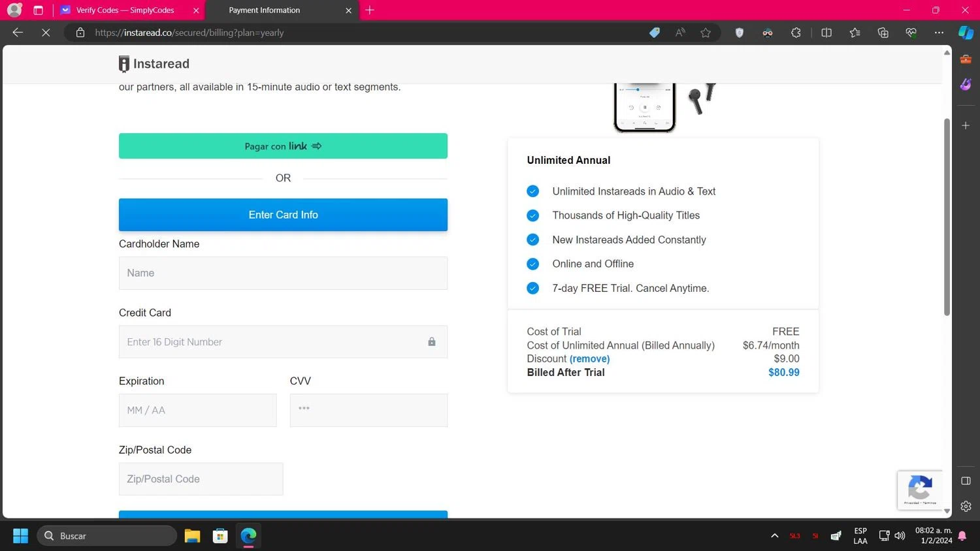Remove the discount via (remove) link
The width and height of the screenshot is (980, 551).
(589, 359)
